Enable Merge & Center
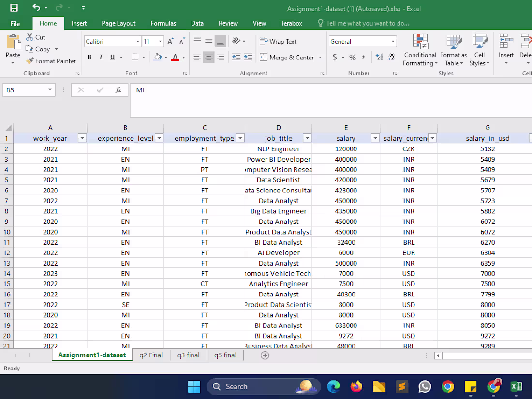The width and height of the screenshot is (532, 399). coord(288,57)
